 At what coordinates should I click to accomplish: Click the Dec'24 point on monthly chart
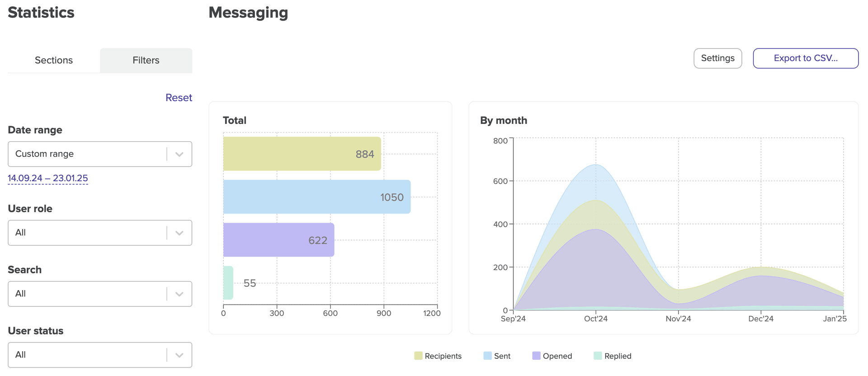click(x=761, y=267)
